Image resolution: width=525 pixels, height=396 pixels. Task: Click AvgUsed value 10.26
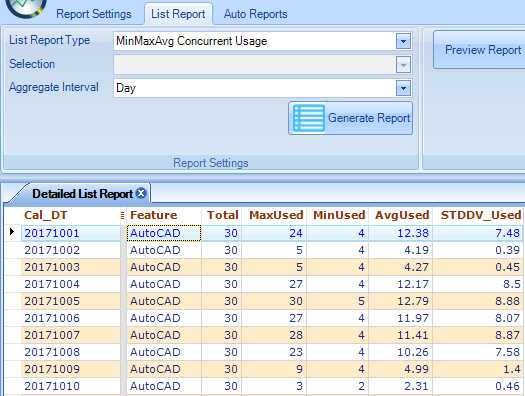pos(400,352)
